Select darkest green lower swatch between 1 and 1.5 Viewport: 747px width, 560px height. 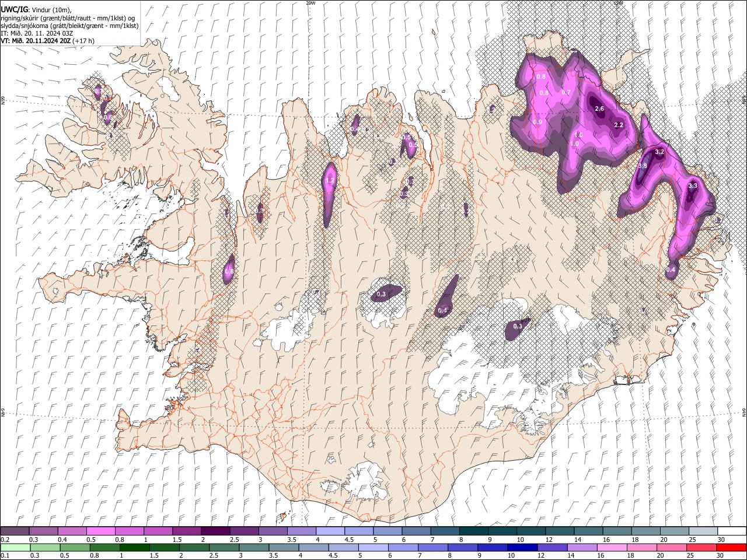134,548
